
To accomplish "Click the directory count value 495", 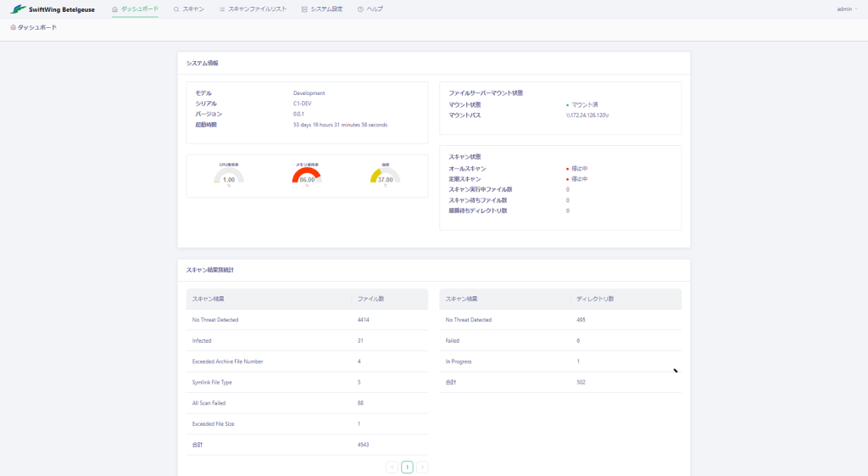I will click(x=581, y=320).
